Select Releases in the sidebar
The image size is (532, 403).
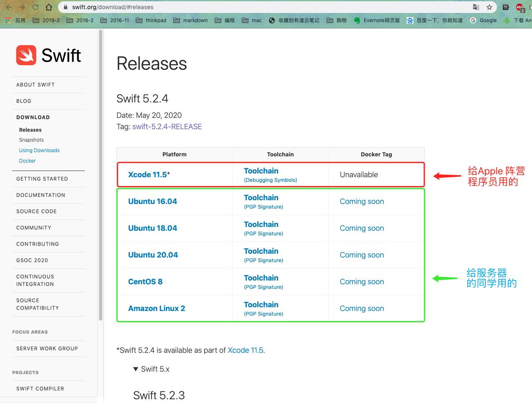(x=30, y=130)
